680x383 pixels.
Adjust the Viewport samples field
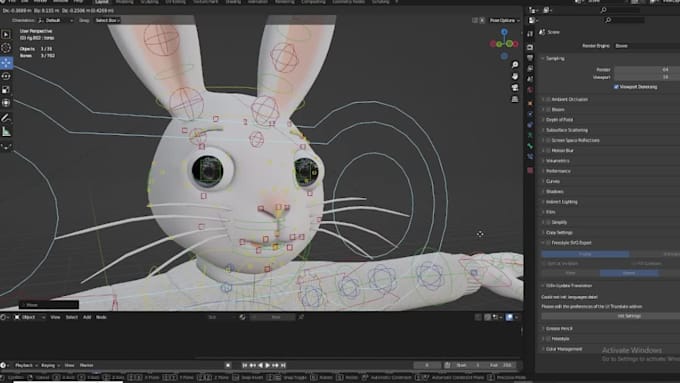pos(647,77)
